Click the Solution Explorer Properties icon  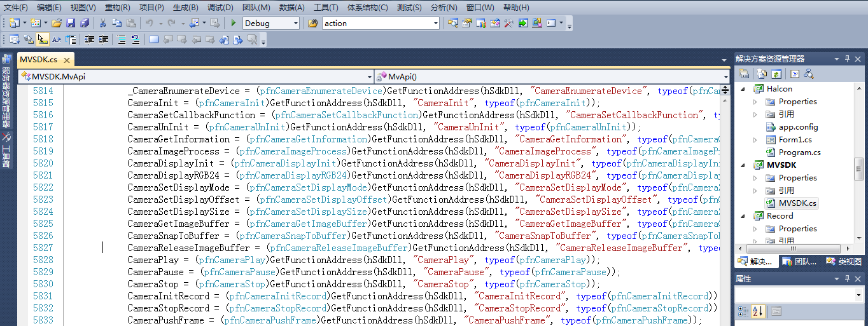[x=743, y=74]
